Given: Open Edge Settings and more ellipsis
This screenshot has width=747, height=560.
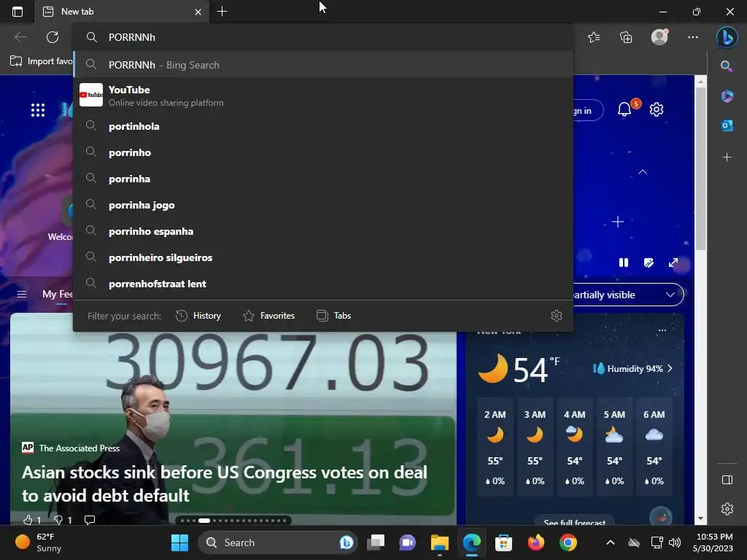Looking at the screenshot, I should (693, 37).
